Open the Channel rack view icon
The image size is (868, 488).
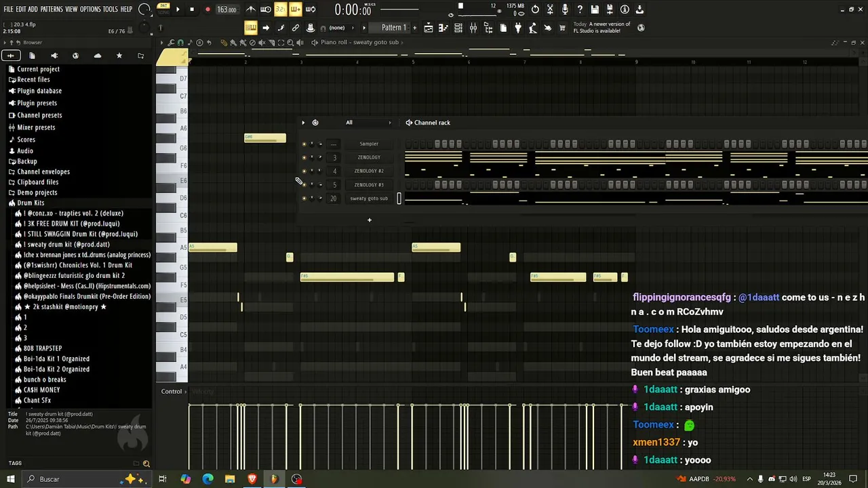[458, 28]
